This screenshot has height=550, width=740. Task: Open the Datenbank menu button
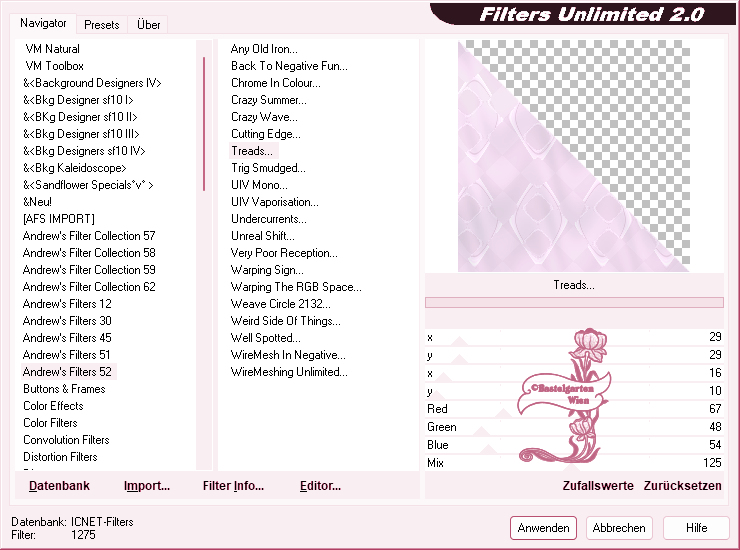click(x=59, y=486)
